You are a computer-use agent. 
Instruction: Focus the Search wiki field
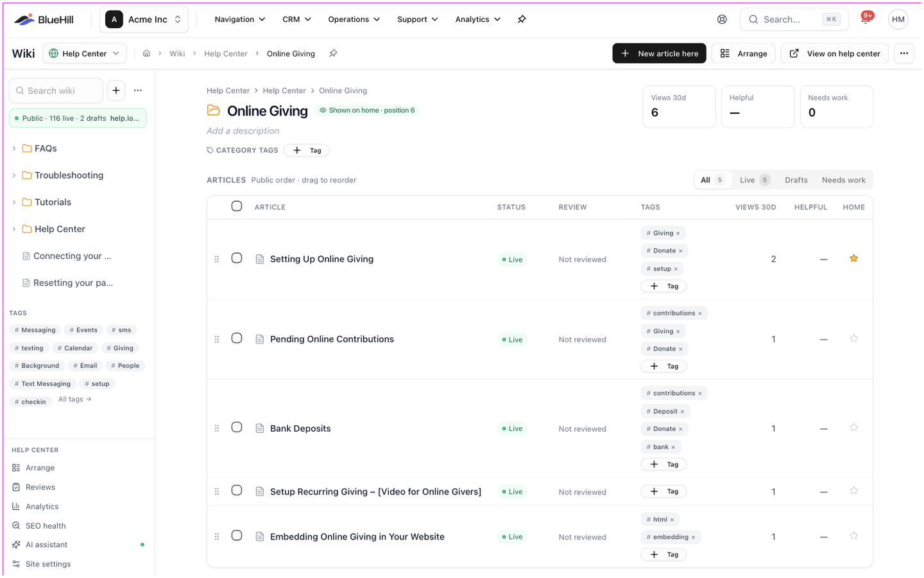click(x=56, y=91)
